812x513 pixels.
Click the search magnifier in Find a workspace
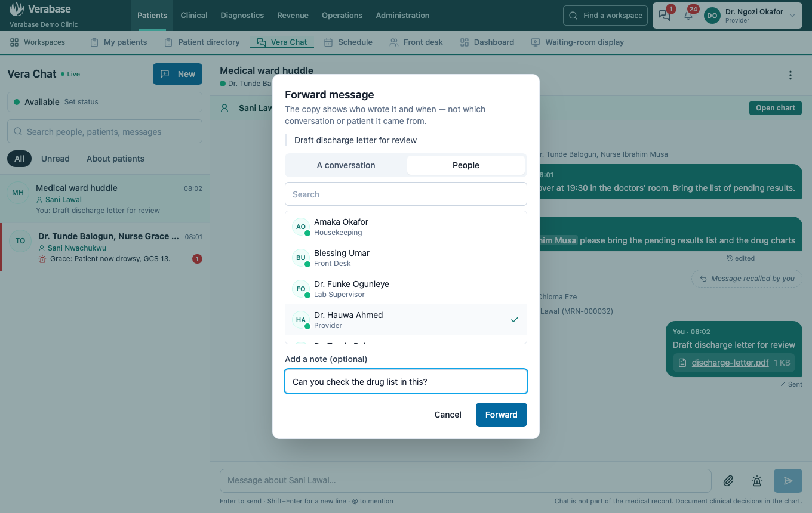pyautogui.click(x=573, y=16)
